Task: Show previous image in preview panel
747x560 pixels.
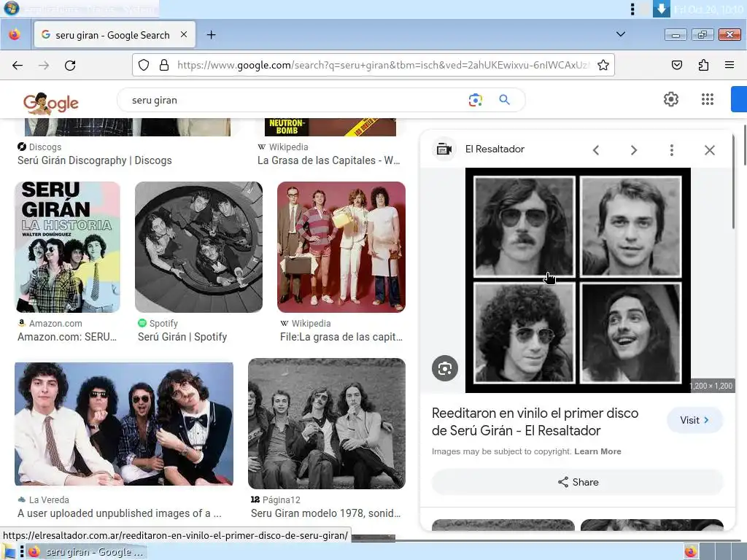Action: pyautogui.click(x=596, y=150)
